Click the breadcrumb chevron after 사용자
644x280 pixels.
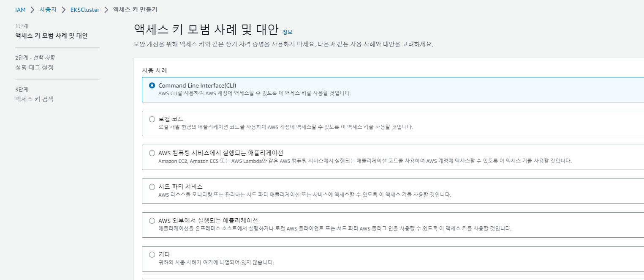64,10
